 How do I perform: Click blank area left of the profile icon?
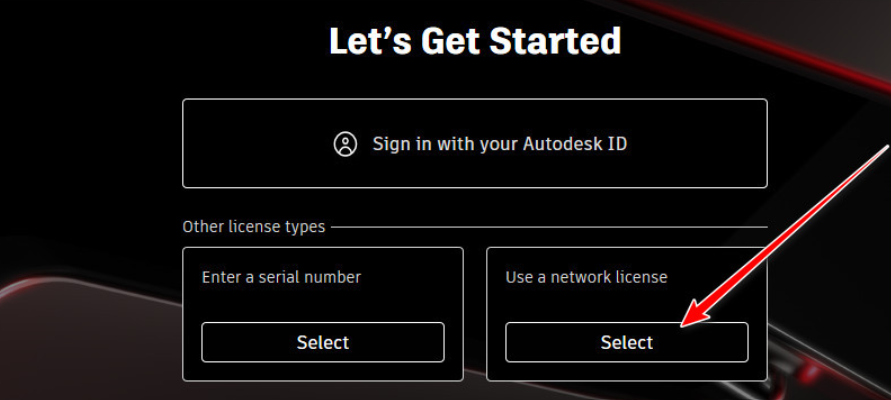click(x=260, y=144)
